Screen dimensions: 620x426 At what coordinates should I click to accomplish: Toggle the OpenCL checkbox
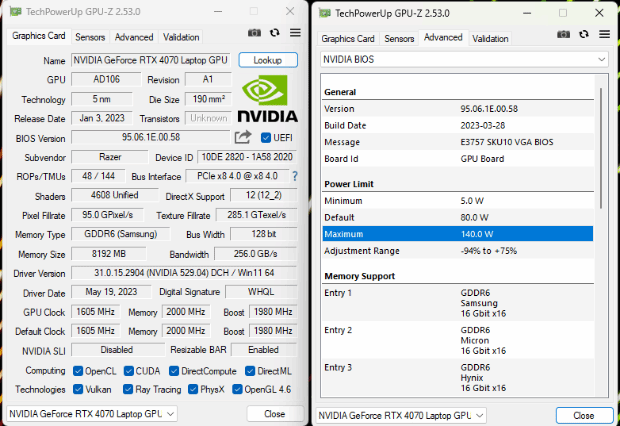(78, 371)
